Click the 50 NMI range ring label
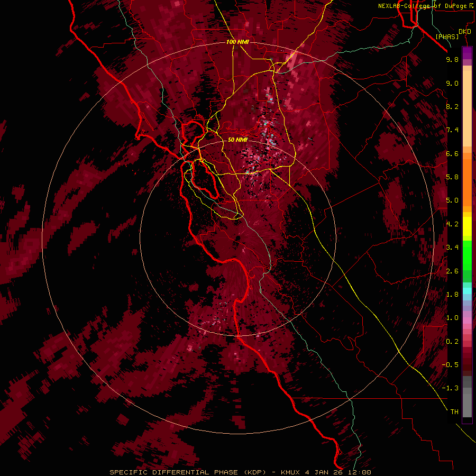476x476 pixels. 237,140
